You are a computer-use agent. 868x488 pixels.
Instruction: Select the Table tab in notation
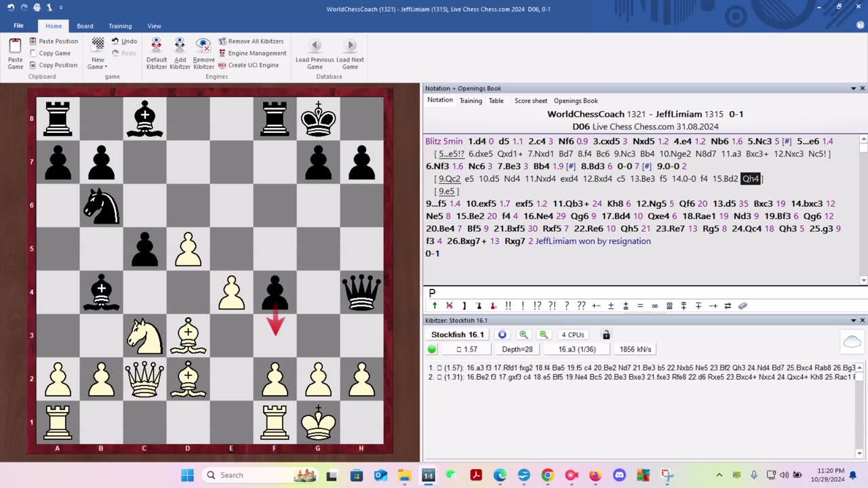pyautogui.click(x=496, y=100)
